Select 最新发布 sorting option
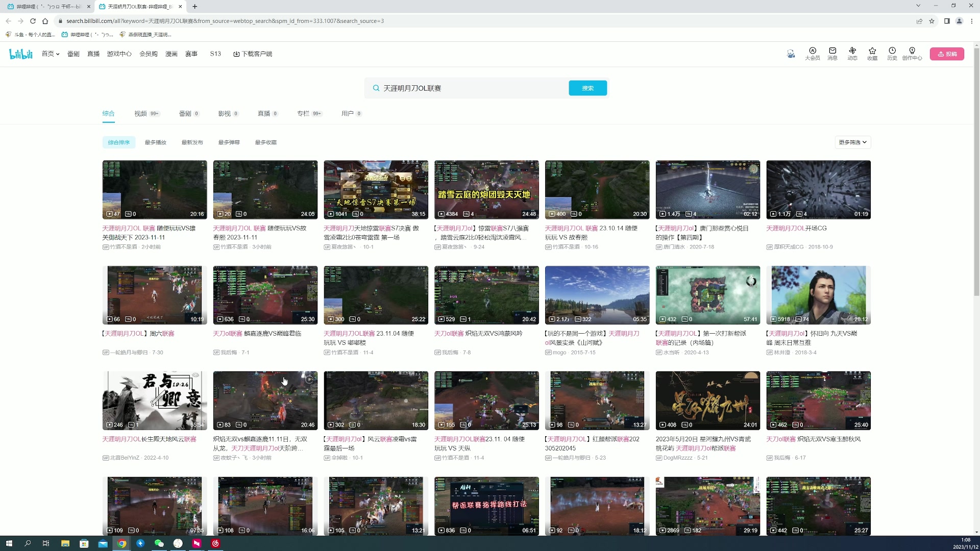The width and height of the screenshot is (980, 551). click(192, 142)
